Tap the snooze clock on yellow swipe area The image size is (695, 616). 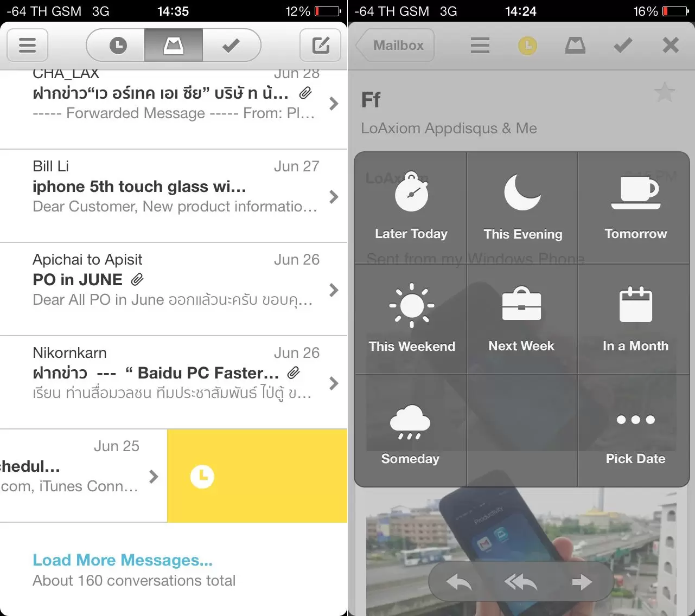coord(202,477)
